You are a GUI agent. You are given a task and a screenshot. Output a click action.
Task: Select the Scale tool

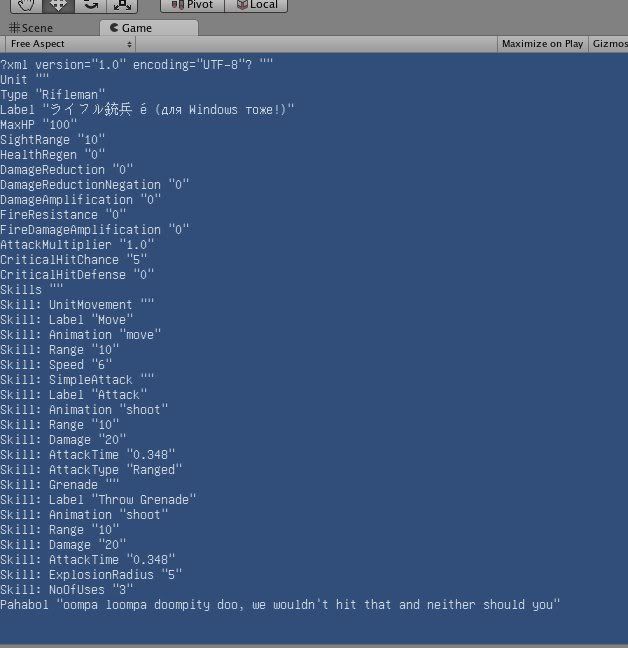122,5
